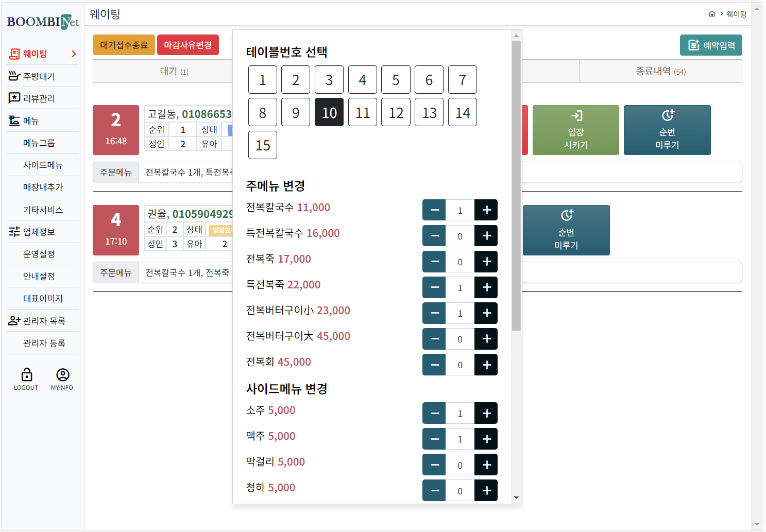The width and height of the screenshot is (766, 532).
Task: Increase 전복죽 quantity with plus
Action: tap(486, 262)
